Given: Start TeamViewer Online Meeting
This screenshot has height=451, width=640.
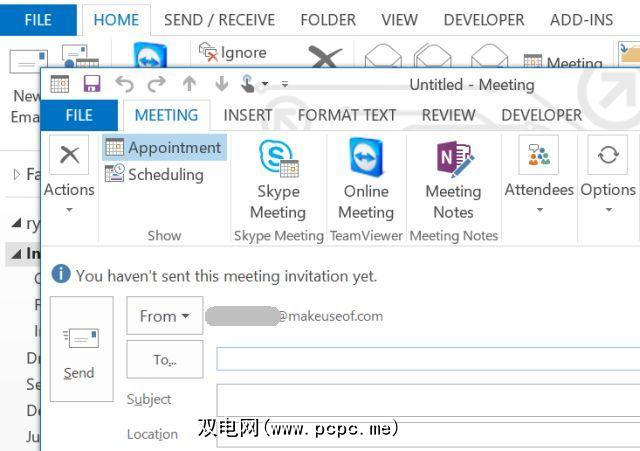Looking at the screenshot, I should [366, 180].
